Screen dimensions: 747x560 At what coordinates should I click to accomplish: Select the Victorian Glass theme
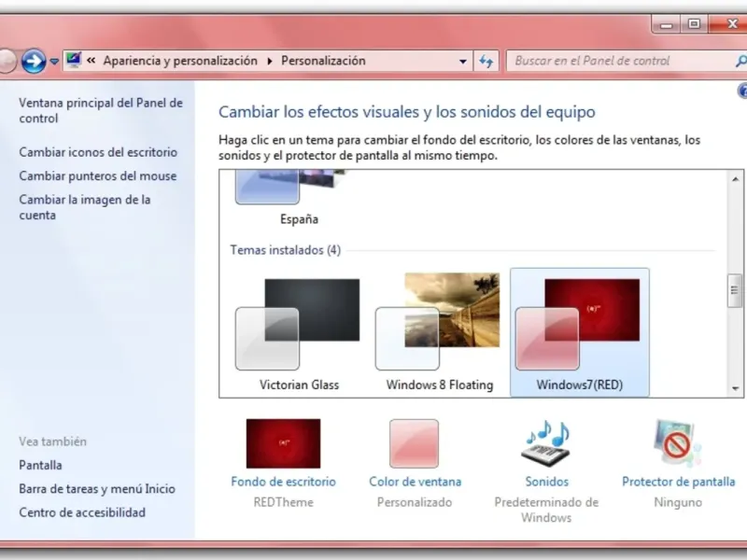coord(299,332)
